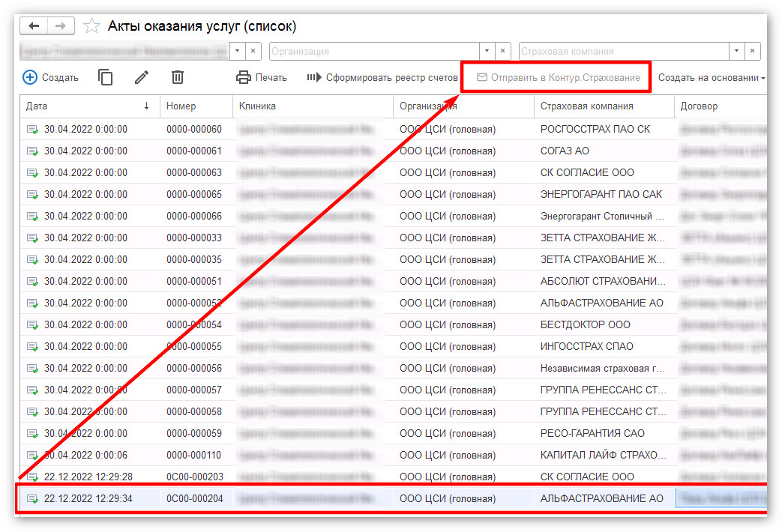Click Отправить в Контур.Страхование
The image size is (782, 532).
[558, 77]
